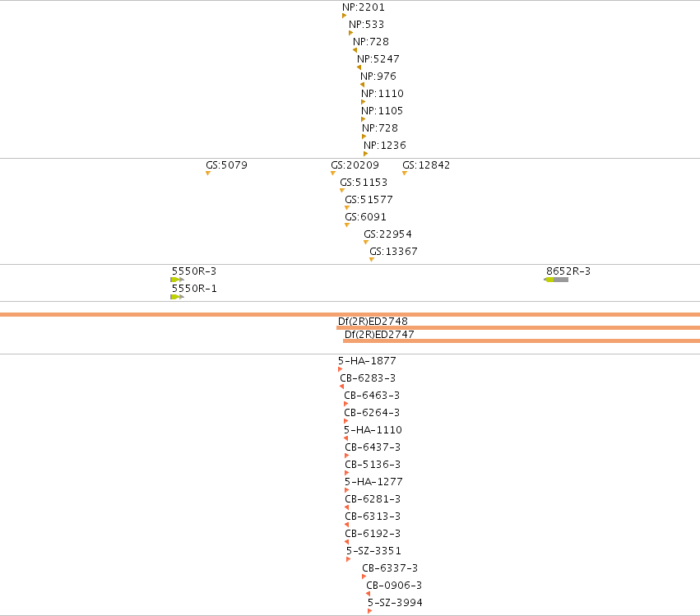Open the Df(2R)ED2747 deficiency label
This screenshot has width=700, height=616.
pyautogui.click(x=379, y=335)
